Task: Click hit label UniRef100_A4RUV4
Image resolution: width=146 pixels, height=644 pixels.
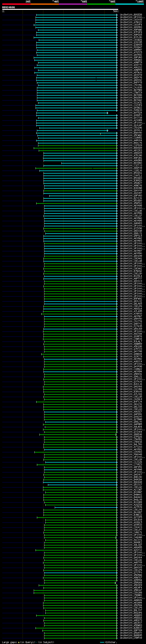Action: click(x=131, y=140)
